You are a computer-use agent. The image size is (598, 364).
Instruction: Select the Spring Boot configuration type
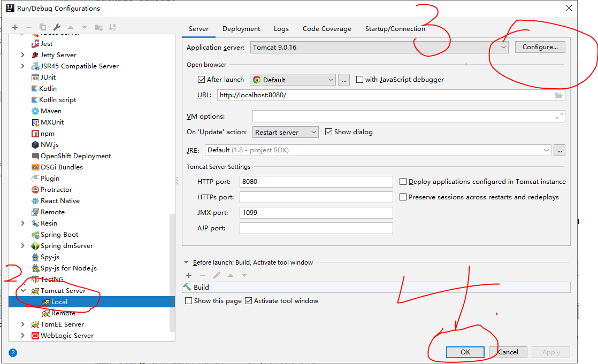pyautogui.click(x=55, y=235)
